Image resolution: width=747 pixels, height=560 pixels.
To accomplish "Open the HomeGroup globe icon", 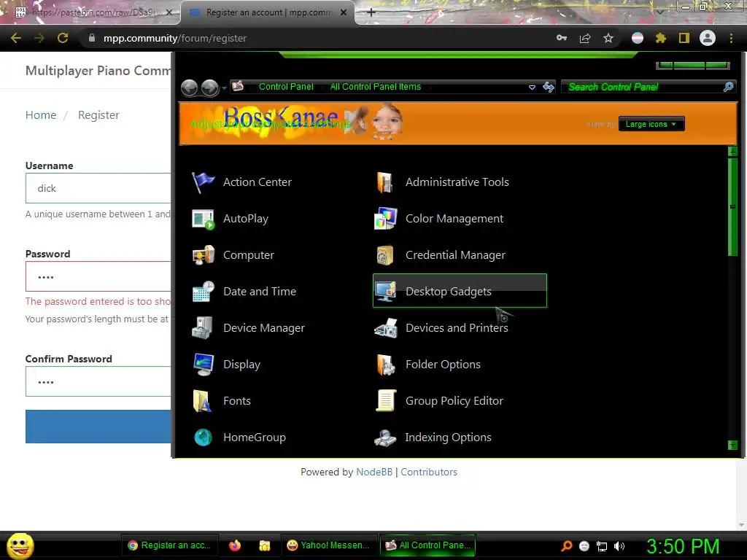I will (x=204, y=437).
